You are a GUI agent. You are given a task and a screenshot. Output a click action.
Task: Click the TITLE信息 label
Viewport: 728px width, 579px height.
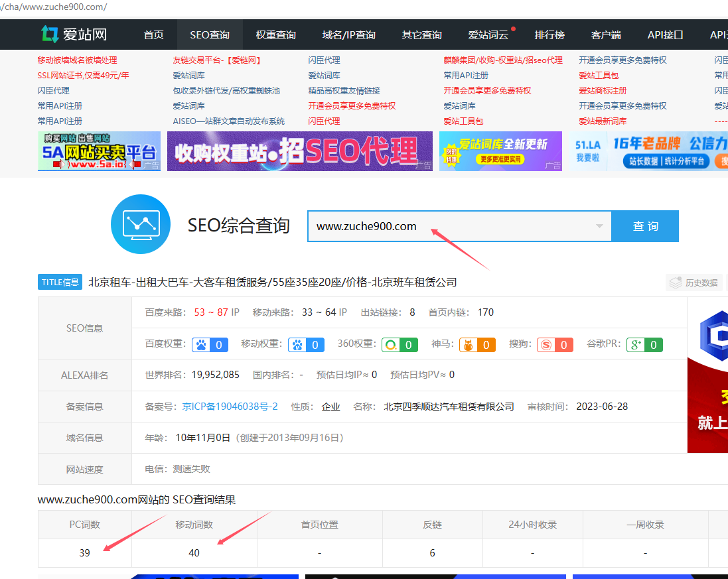60,282
